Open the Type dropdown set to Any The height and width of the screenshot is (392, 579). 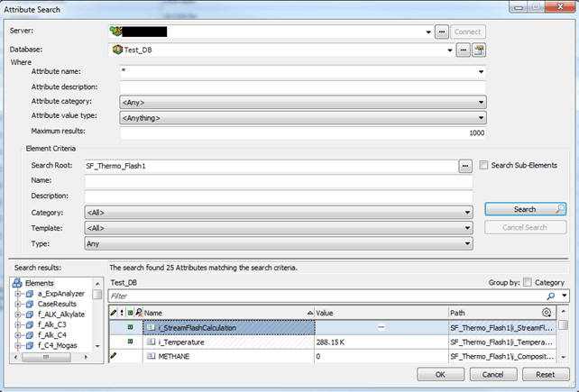click(467, 243)
